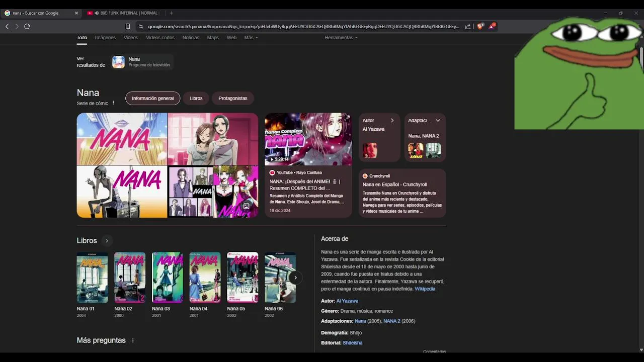Open the Nana Programa de televisión result chip
Image resolution: width=644 pixels, height=362 pixels.
point(142,62)
